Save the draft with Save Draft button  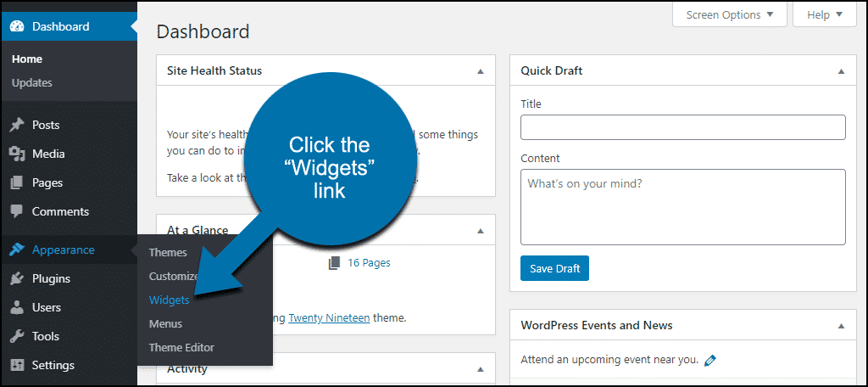pos(554,268)
